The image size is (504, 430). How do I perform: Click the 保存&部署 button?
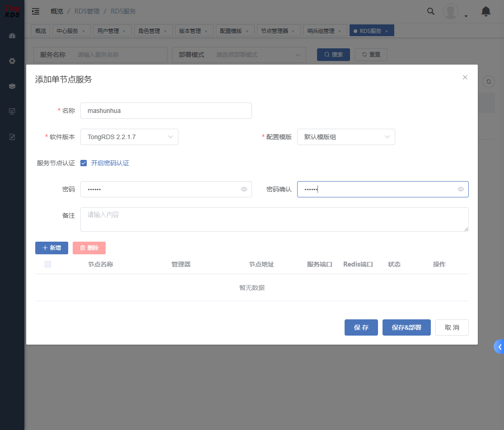point(406,327)
